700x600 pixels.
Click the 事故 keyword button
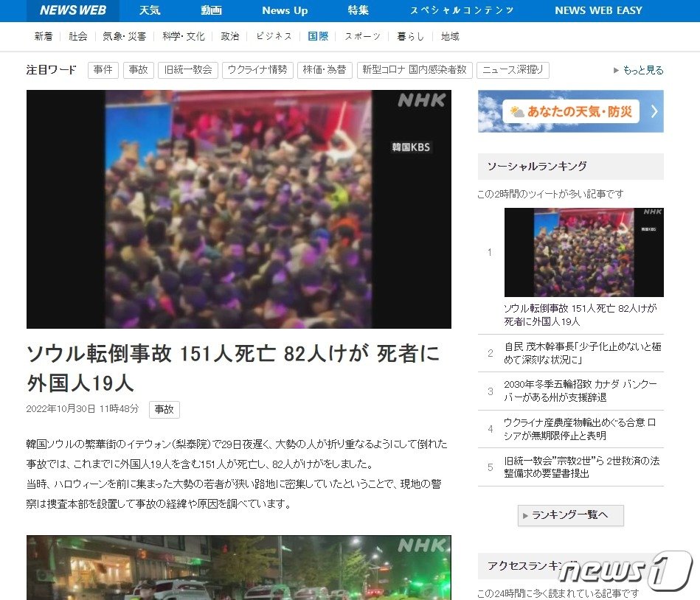(x=138, y=69)
